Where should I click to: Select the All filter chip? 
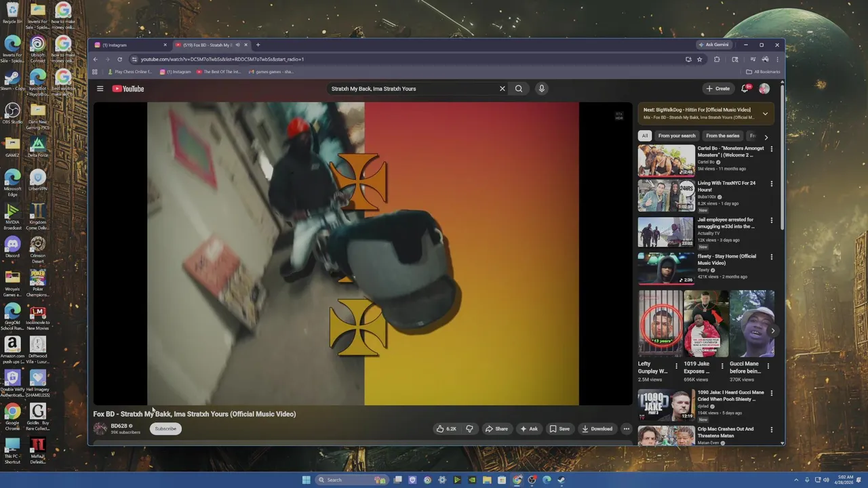click(x=645, y=136)
